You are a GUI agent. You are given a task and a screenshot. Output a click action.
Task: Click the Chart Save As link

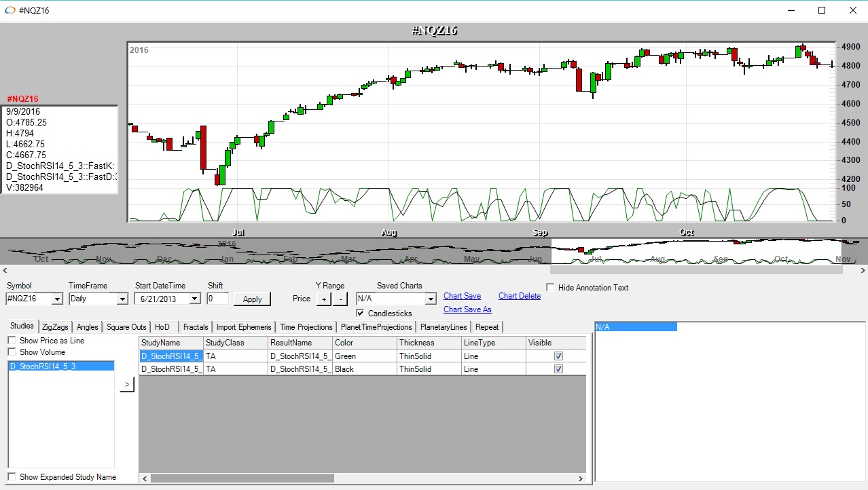coord(467,309)
